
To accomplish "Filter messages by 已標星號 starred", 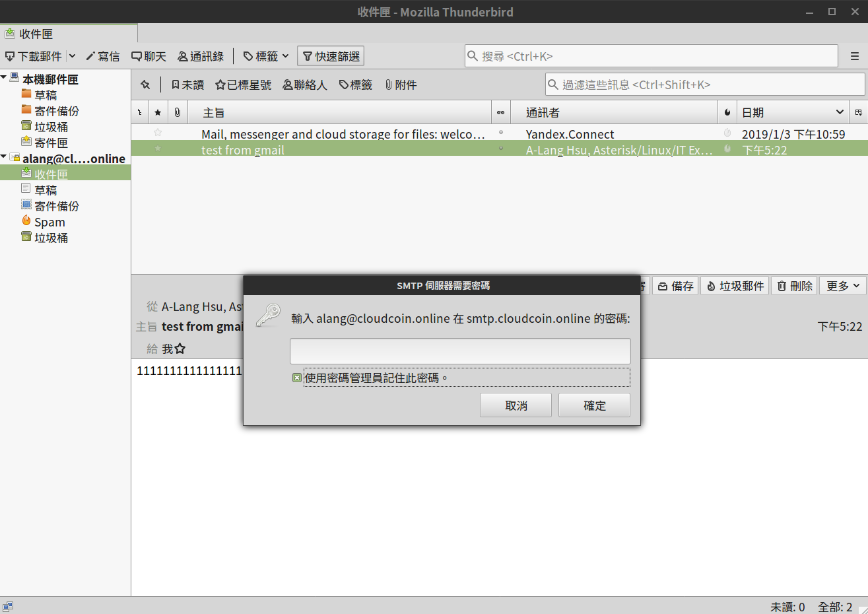I will pyautogui.click(x=244, y=85).
